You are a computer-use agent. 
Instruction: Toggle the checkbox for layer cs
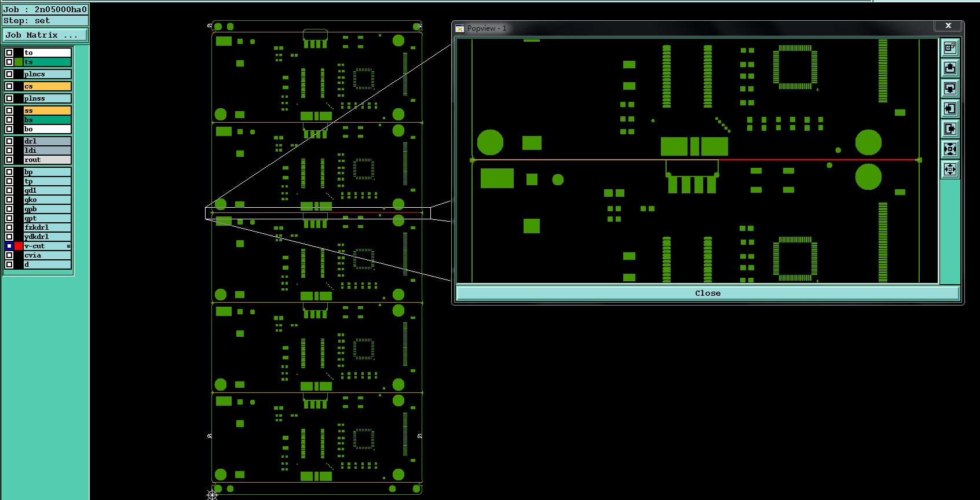[9, 86]
